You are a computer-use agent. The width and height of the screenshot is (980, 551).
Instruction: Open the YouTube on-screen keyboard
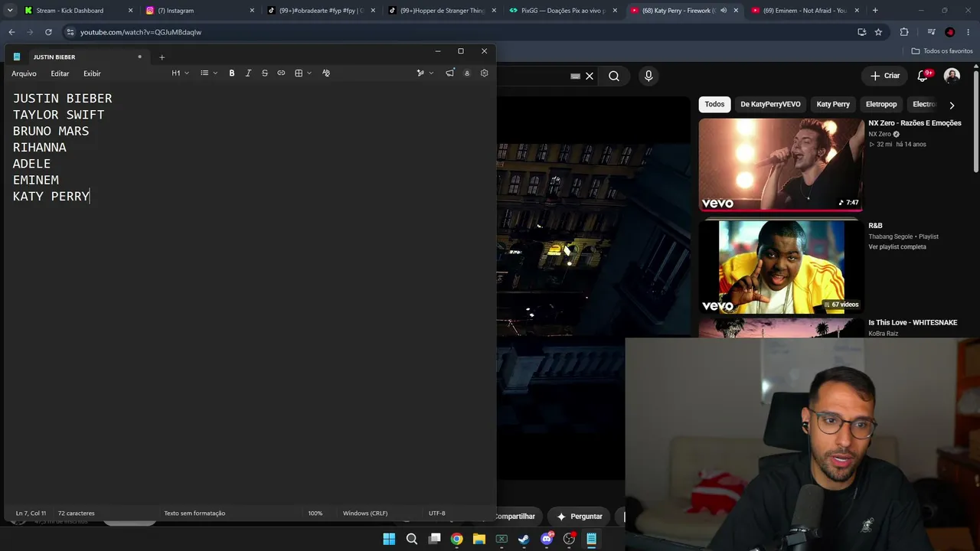575,76
